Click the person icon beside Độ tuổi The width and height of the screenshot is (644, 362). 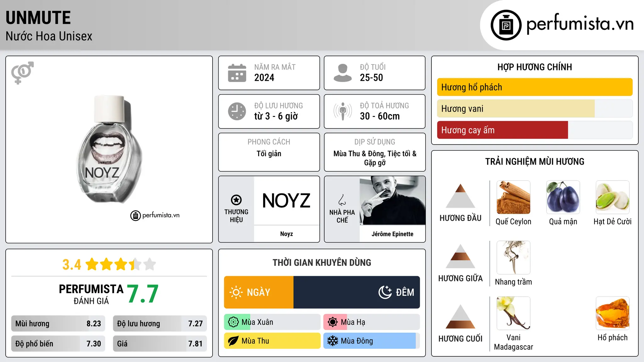coord(342,73)
